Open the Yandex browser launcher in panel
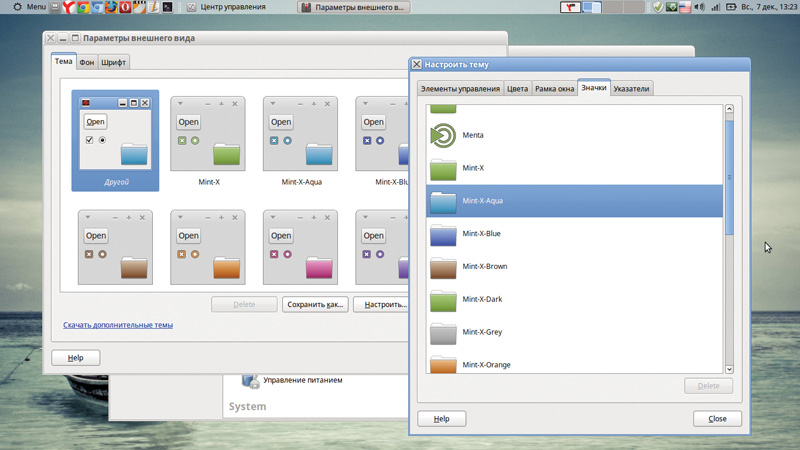The image size is (800, 450). coord(67,7)
